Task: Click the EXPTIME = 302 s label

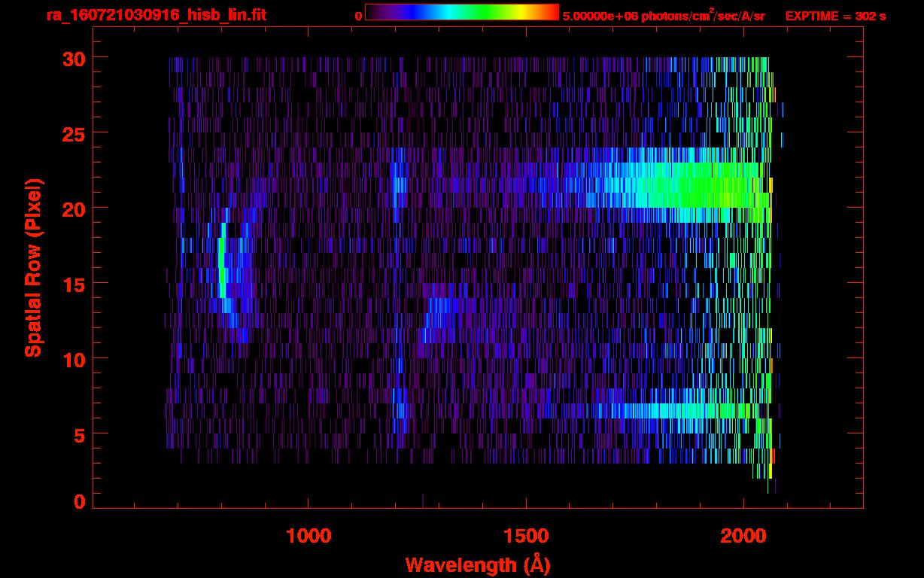Action: tap(835, 16)
